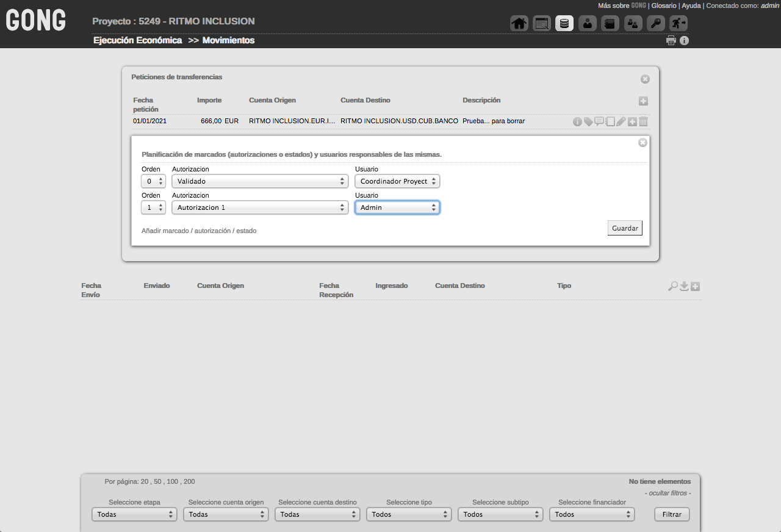Click the Filtrar button
The width and height of the screenshot is (781, 532).
[x=672, y=514]
